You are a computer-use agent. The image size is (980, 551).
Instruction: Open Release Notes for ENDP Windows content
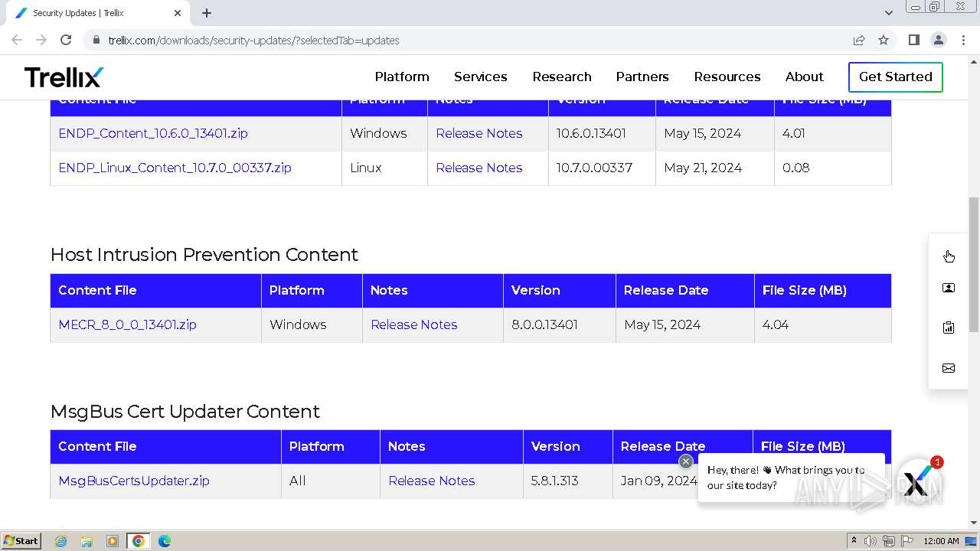click(x=479, y=133)
